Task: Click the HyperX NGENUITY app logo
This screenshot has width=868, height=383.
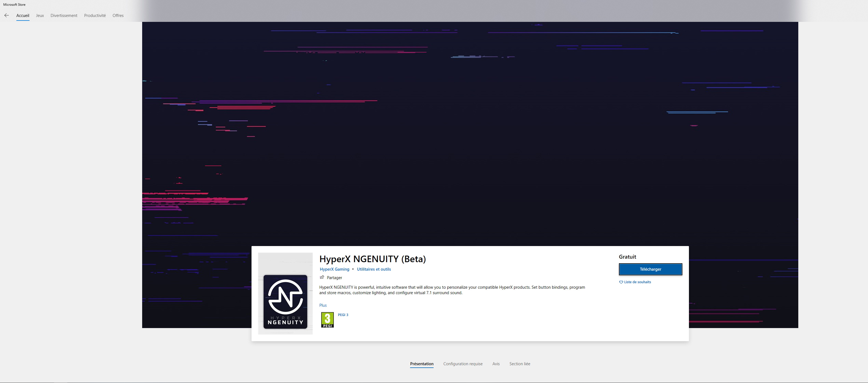Action: point(285,302)
